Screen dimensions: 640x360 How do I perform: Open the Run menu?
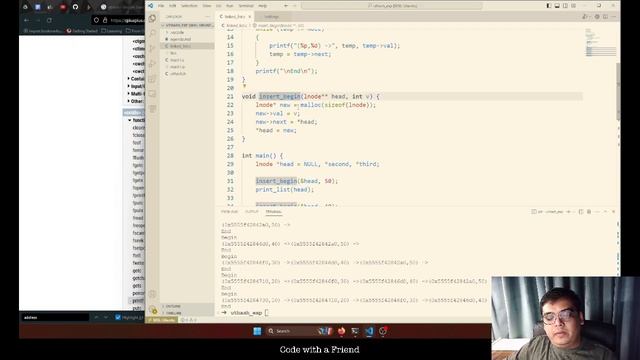click(229, 6)
